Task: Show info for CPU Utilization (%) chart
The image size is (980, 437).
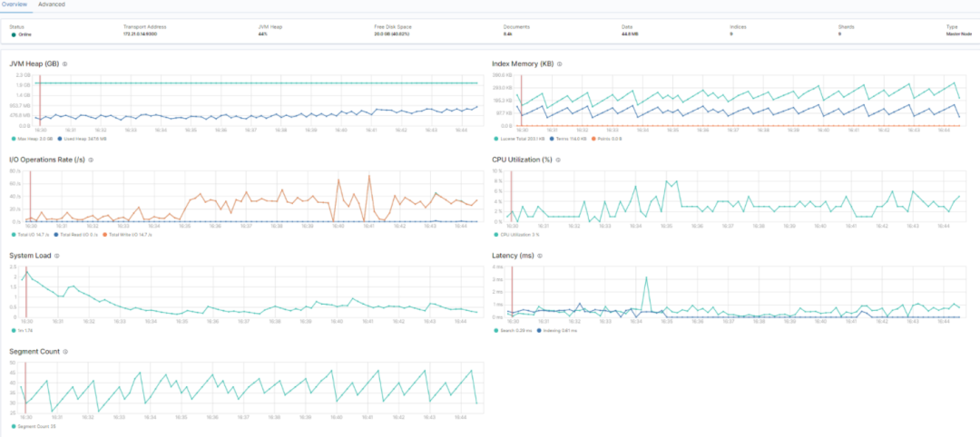Action: pyautogui.click(x=558, y=160)
